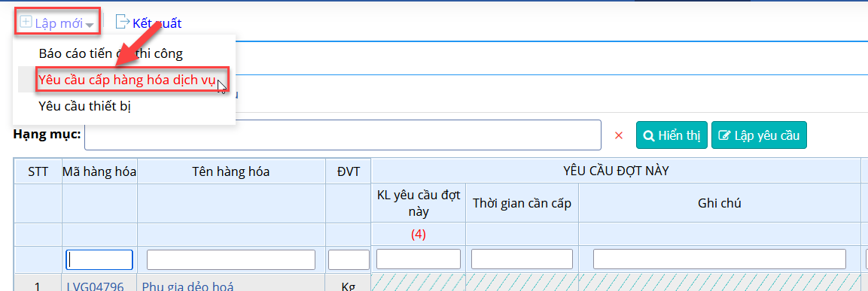Click the Phụ gia dẻo hoá item name
The image size is (868, 291).
point(188,286)
